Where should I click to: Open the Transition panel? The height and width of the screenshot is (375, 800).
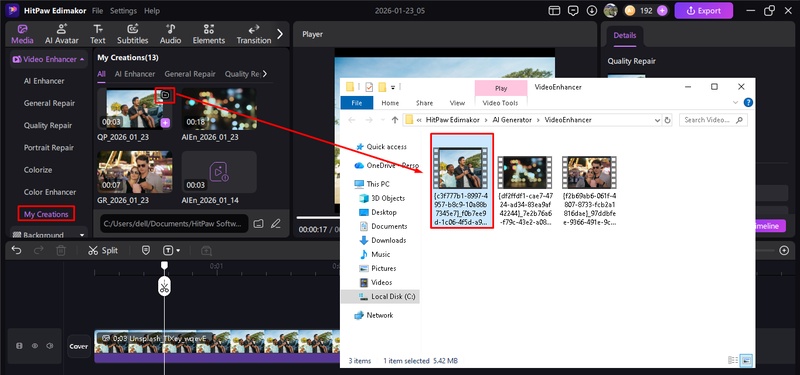[x=254, y=34]
